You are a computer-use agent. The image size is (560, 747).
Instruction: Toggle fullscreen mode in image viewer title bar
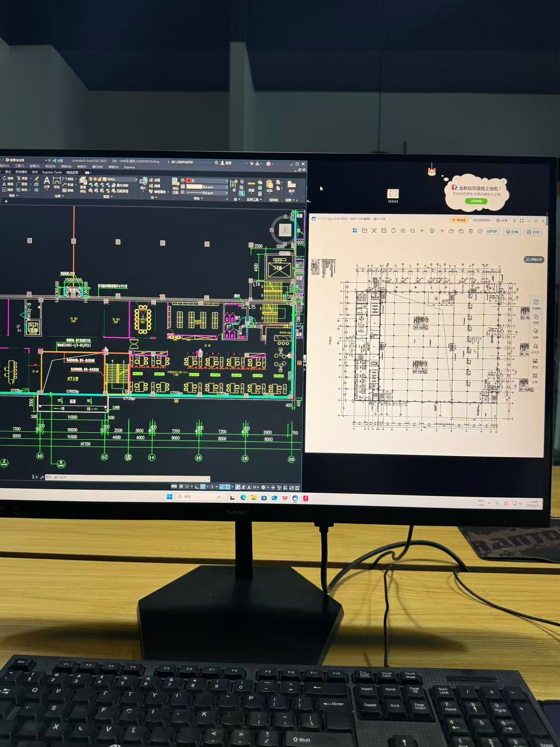521,221
